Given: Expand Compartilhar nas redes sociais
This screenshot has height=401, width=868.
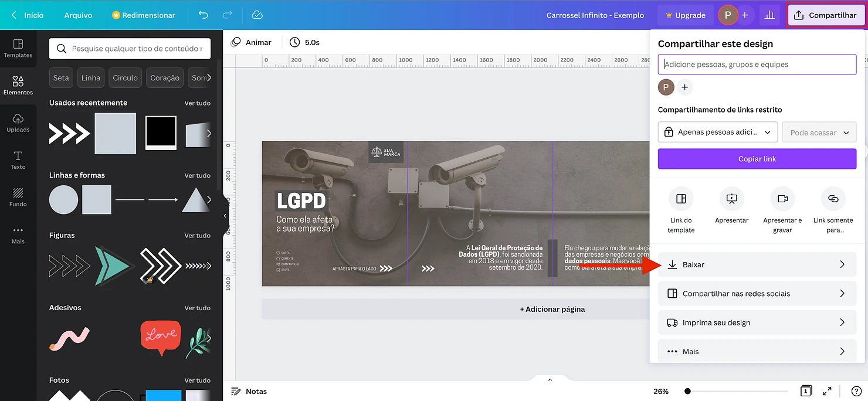Looking at the screenshot, I should (757, 293).
